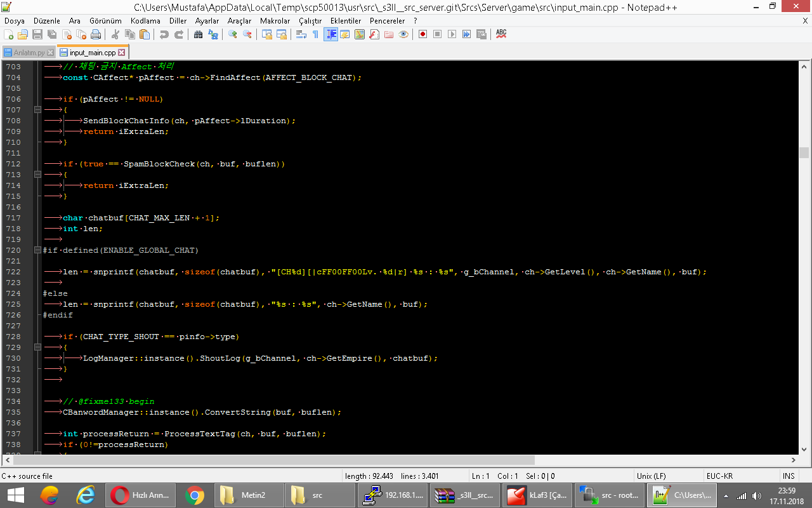This screenshot has height=508, width=812.
Task: Open the Ayarlar menu
Action: (x=207, y=21)
